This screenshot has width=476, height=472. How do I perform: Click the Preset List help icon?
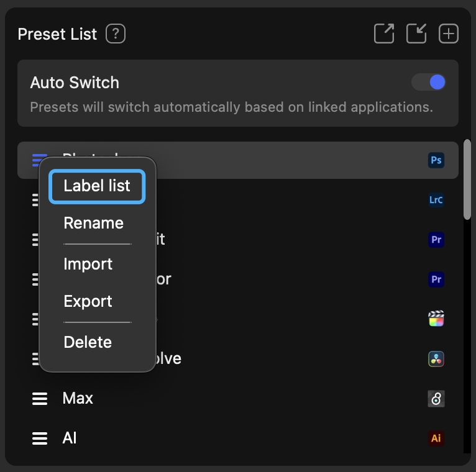tap(116, 34)
